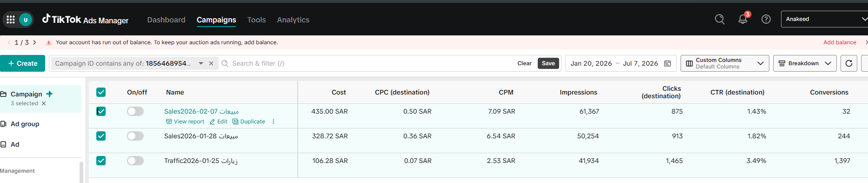868x183 pixels.
Task: Click the 435.00 SAR cost cell
Action: click(x=329, y=111)
